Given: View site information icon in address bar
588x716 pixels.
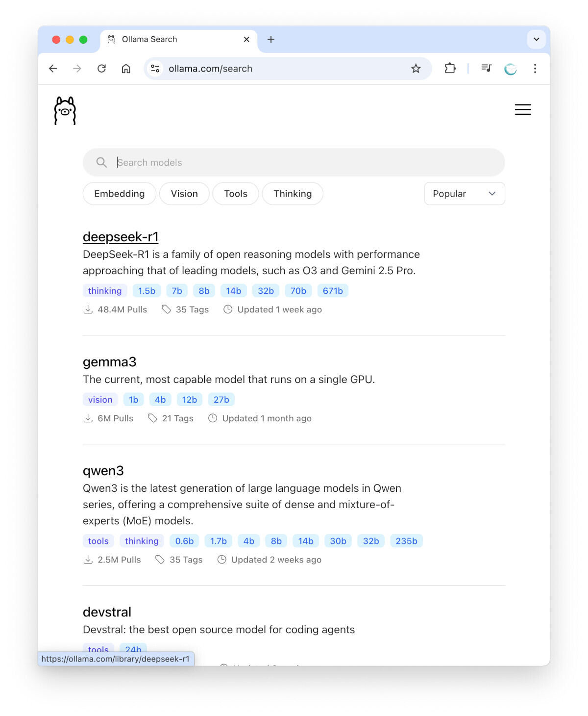Looking at the screenshot, I should click(155, 69).
